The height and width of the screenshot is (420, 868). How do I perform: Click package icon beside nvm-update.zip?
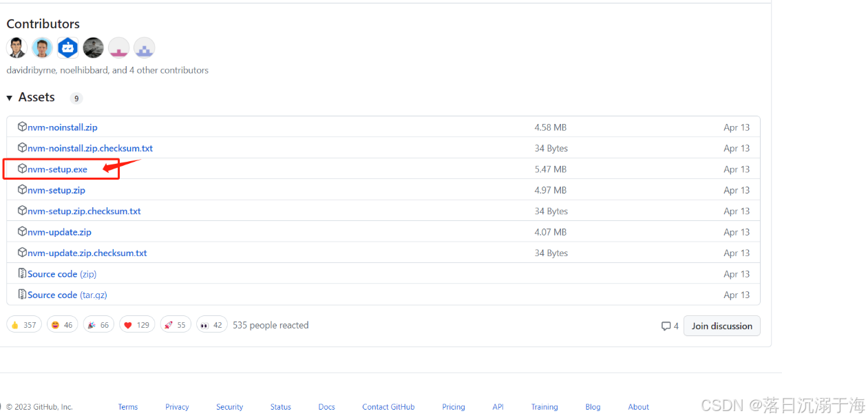[22, 231]
